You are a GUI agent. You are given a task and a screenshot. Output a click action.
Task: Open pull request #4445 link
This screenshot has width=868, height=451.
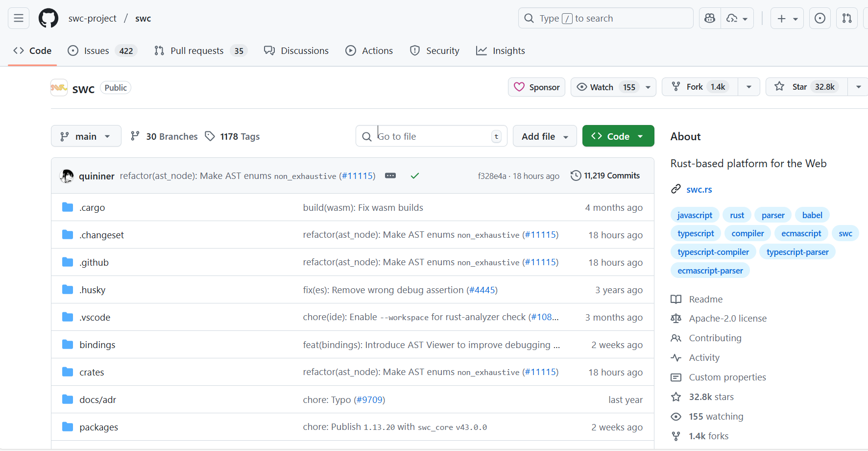pos(482,290)
